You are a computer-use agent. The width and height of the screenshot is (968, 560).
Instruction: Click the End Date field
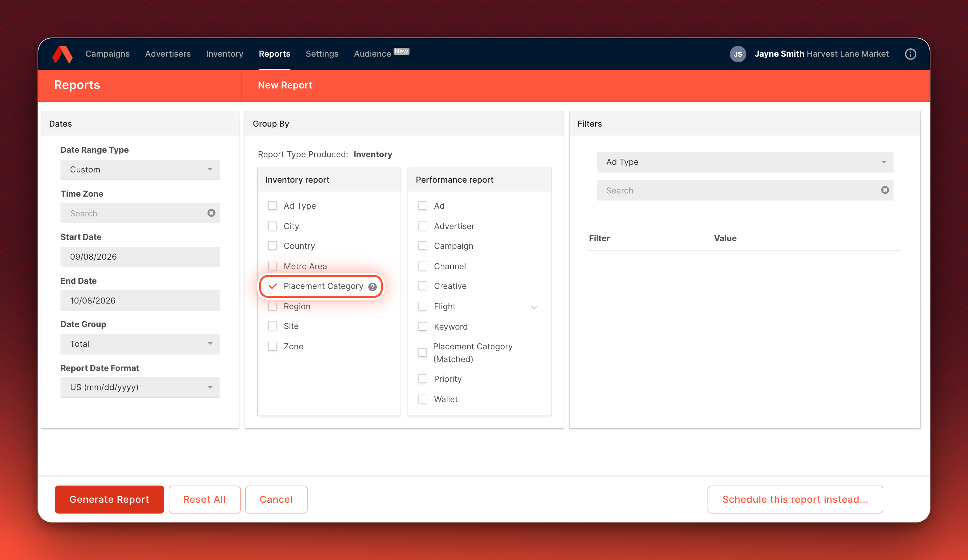pyautogui.click(x=140, y=301)
